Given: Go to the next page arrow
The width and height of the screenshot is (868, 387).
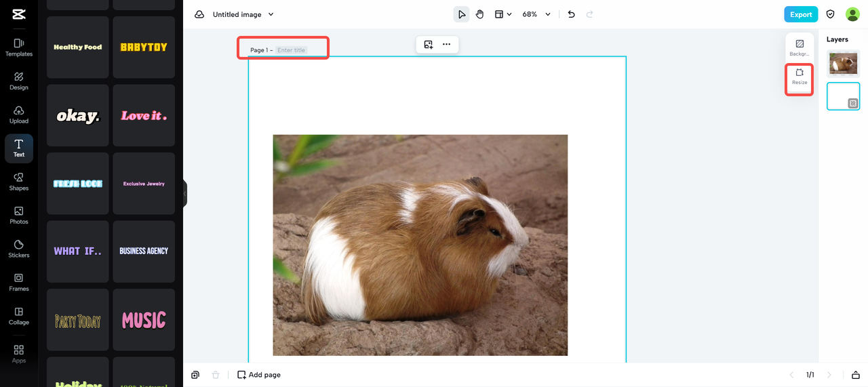Looking at the screenshot, I should click(829, 375).
